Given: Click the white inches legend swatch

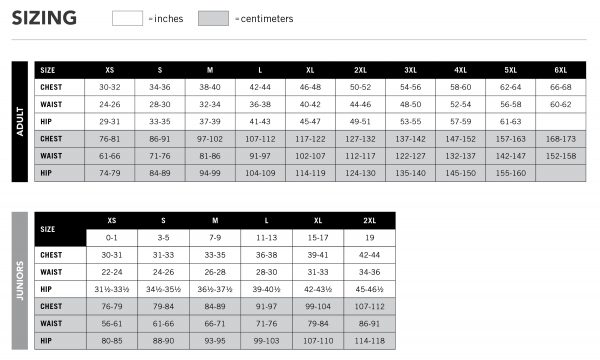Looking at the screenshot, I should click(x=127, y=18).
